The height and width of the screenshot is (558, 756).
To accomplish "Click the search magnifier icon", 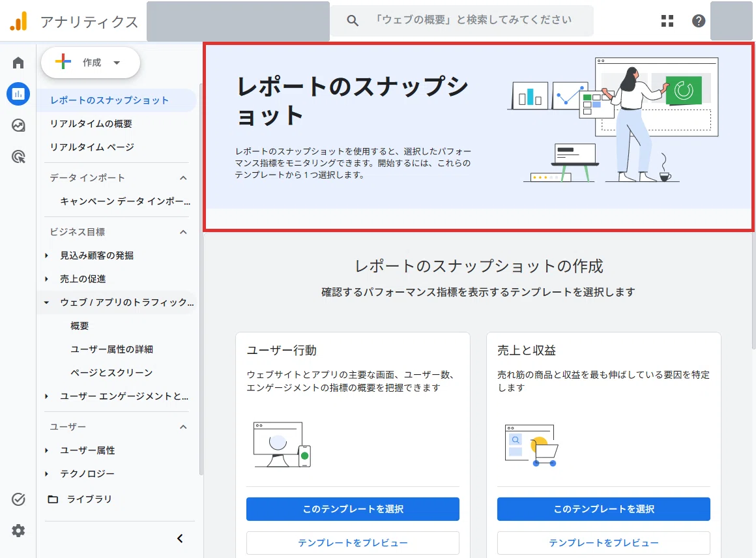I will click(353, 21).
